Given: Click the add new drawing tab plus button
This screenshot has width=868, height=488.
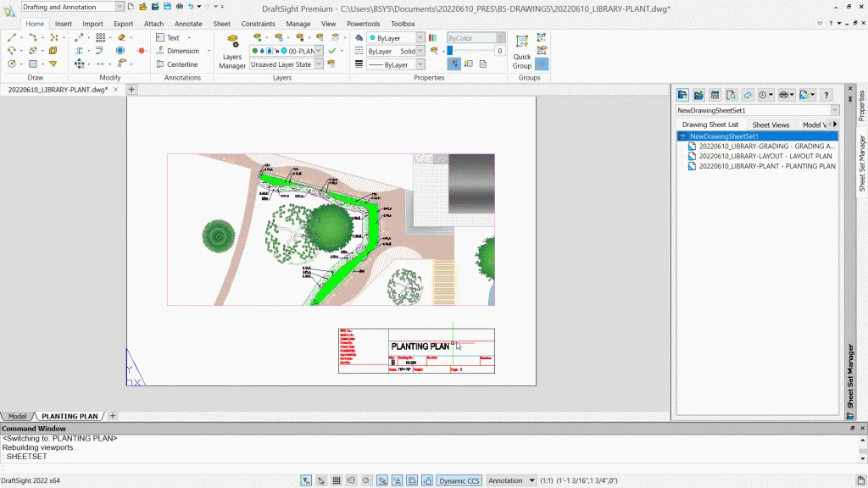Looking at the screenshot, I should [x=131, y=89].
